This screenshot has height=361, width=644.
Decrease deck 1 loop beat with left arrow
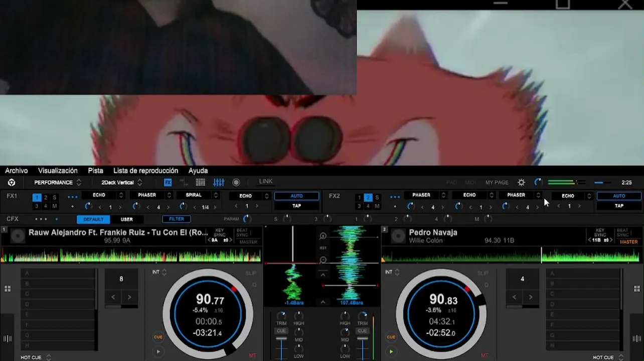113,297
